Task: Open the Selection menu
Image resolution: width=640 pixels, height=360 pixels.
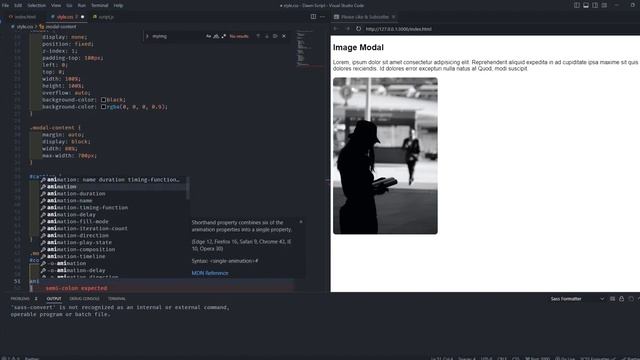Action: (x=37, y=5)
